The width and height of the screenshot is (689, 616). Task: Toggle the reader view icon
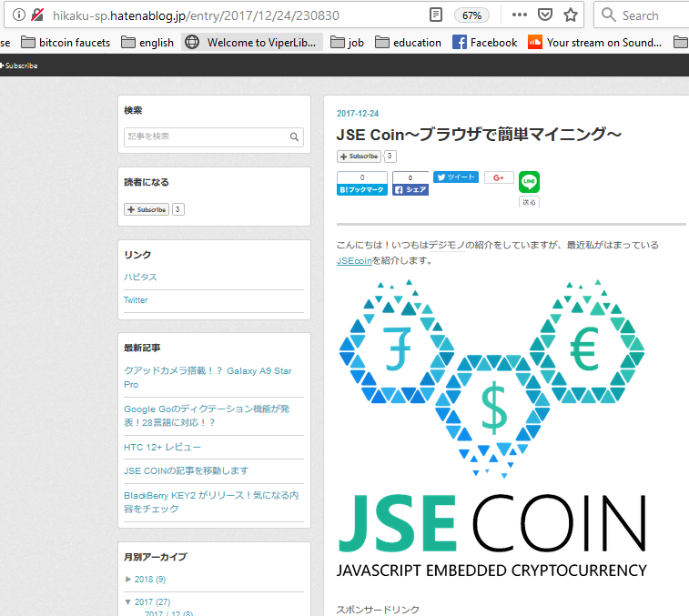[435, 15]
